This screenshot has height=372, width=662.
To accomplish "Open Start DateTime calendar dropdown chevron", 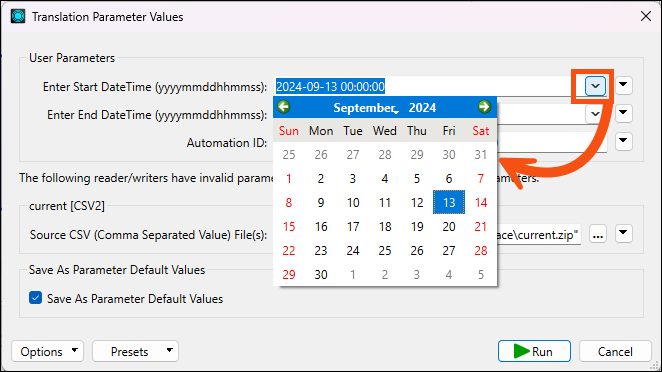I will coord(595,86).
